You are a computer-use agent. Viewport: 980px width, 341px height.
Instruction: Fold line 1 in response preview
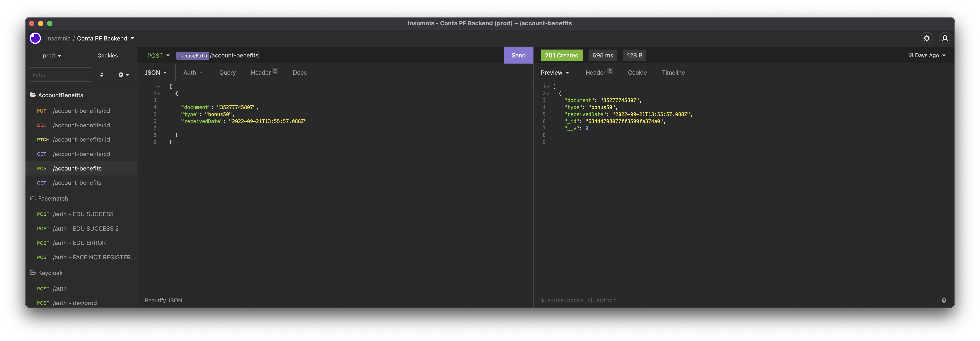coord(548,87)
